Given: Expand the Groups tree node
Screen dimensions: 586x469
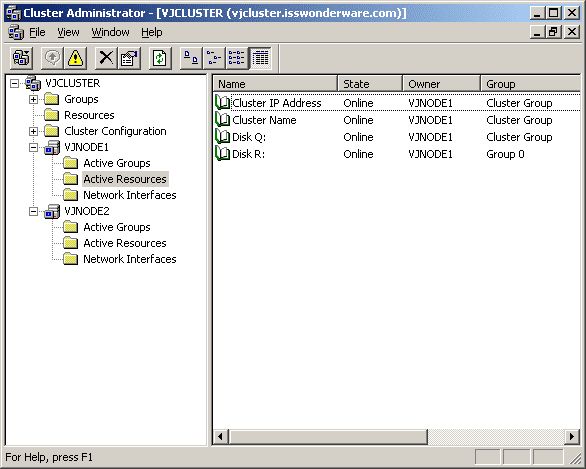Looking at the screenshot, I should point(33,99).
